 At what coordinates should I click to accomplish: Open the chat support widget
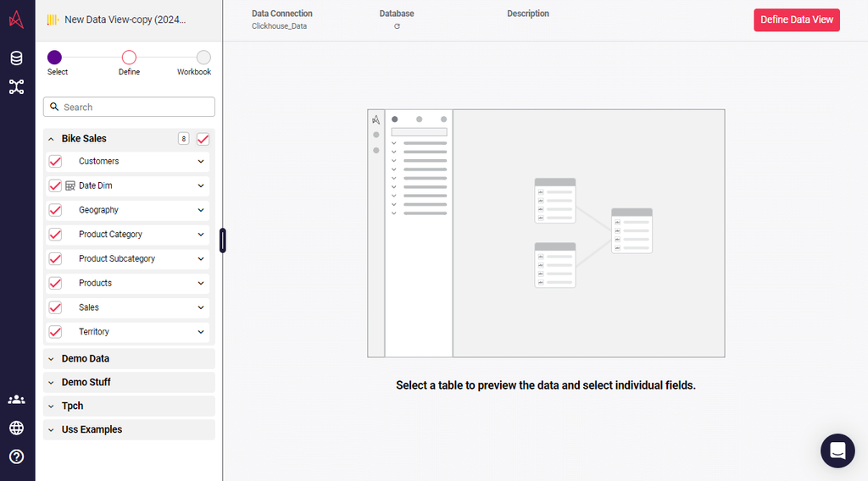pyautogui.click(x=837, y=451)
